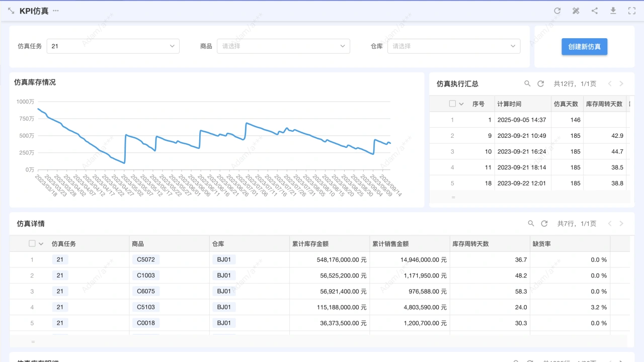This screenshot has width=644, height=362.
Task: Click the share icon in top header
Action: [595, 11]
